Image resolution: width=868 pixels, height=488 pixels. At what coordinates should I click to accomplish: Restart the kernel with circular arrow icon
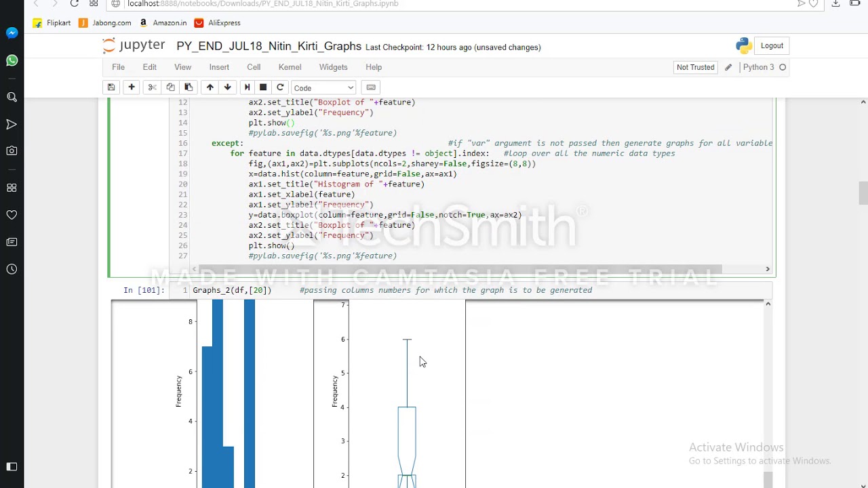click(280, 87)
